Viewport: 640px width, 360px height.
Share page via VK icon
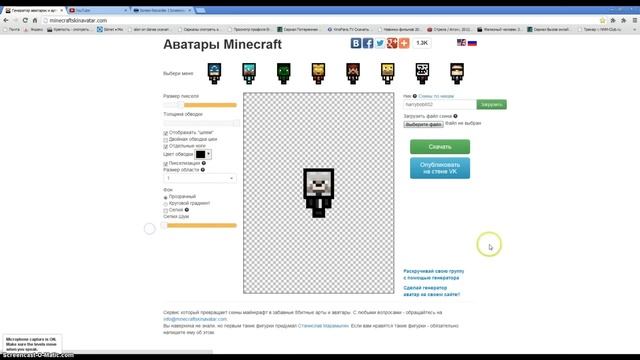356,43
